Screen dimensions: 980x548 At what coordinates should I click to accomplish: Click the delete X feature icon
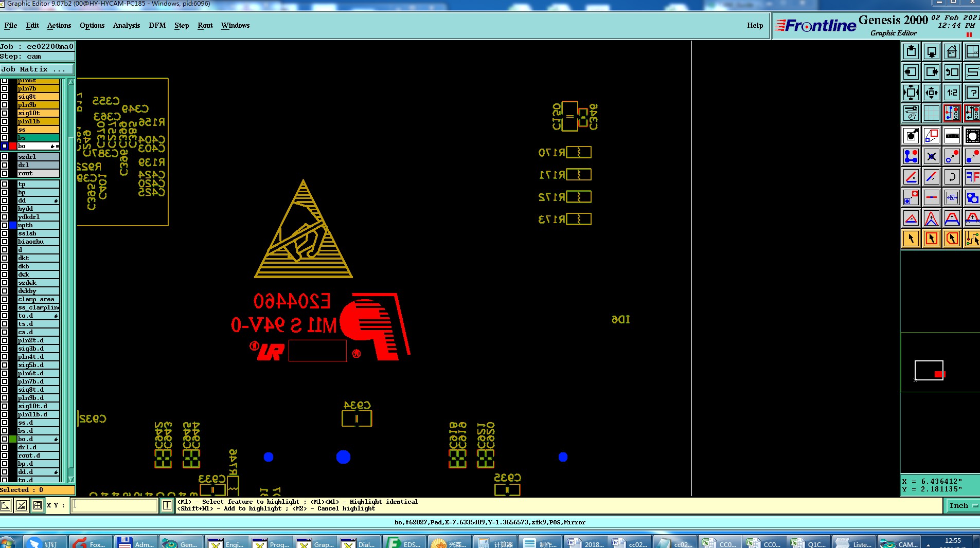pyautogui.click(x=932, y=156)
